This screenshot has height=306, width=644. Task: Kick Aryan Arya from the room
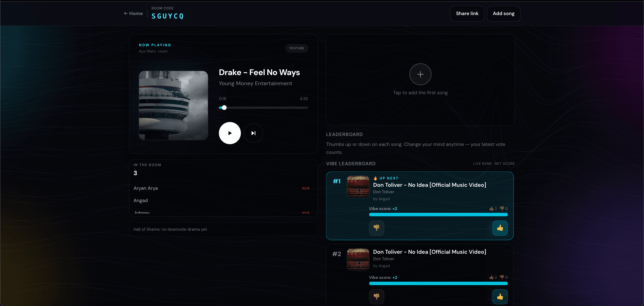tap(306, 188)
